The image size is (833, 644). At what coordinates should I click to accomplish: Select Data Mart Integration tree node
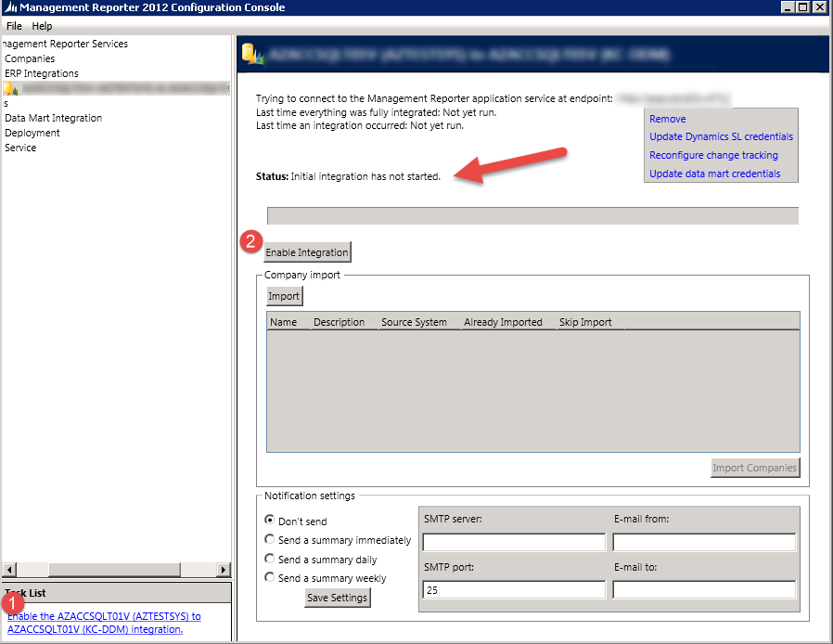click(x=53, y=118)
